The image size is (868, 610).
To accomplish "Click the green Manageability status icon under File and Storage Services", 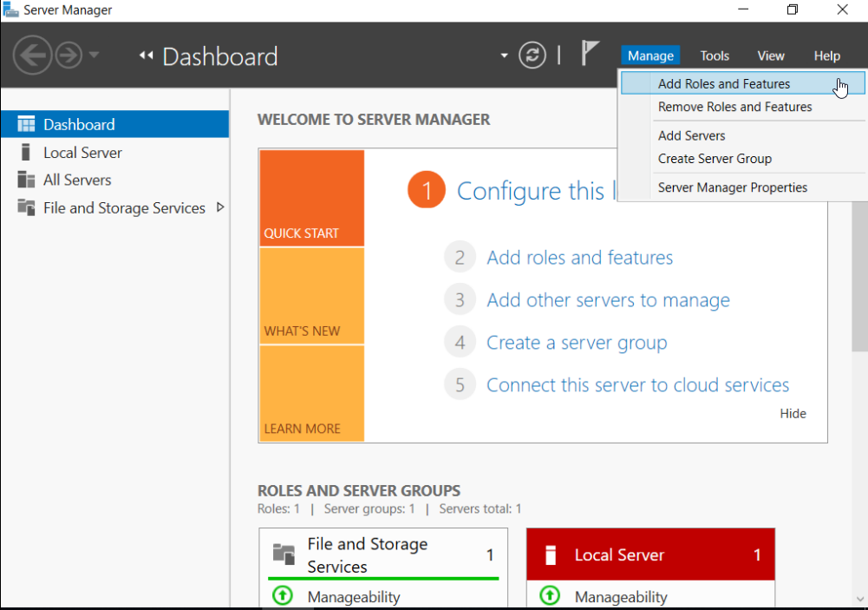I will (281, 596).
